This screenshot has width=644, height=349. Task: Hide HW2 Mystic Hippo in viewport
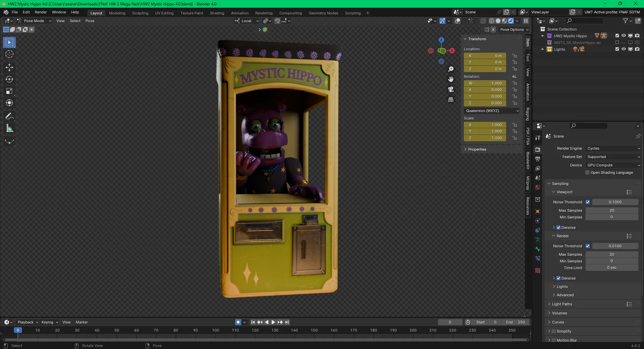(624, 36)
